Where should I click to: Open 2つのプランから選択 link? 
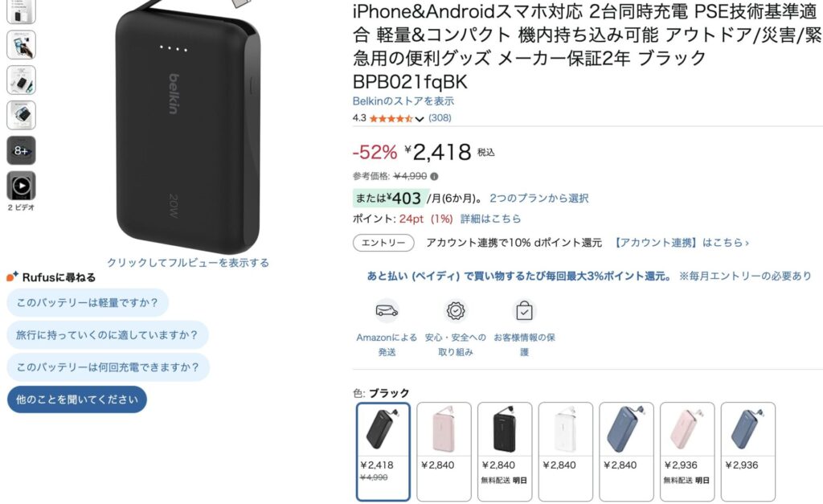[x=539, y=199]
